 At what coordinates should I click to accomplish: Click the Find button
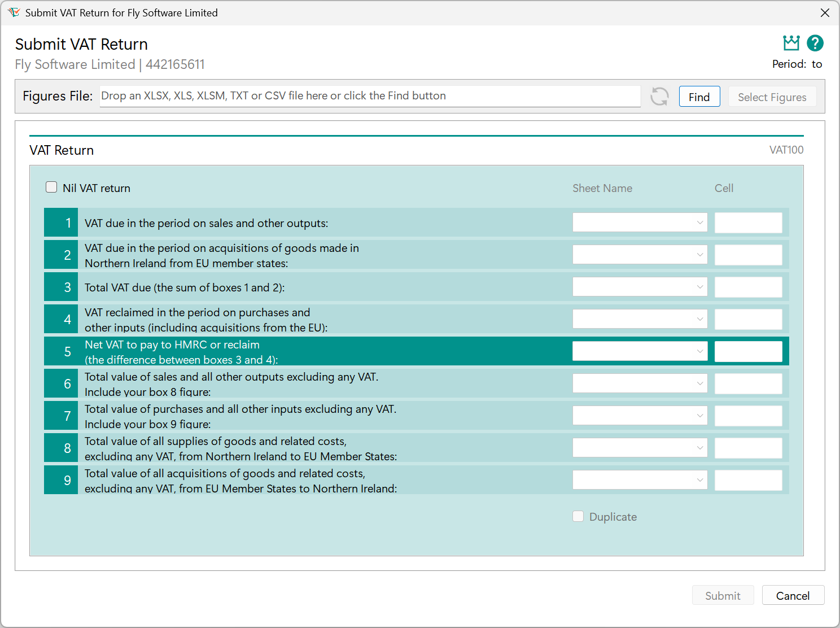[x=699, y=96]
